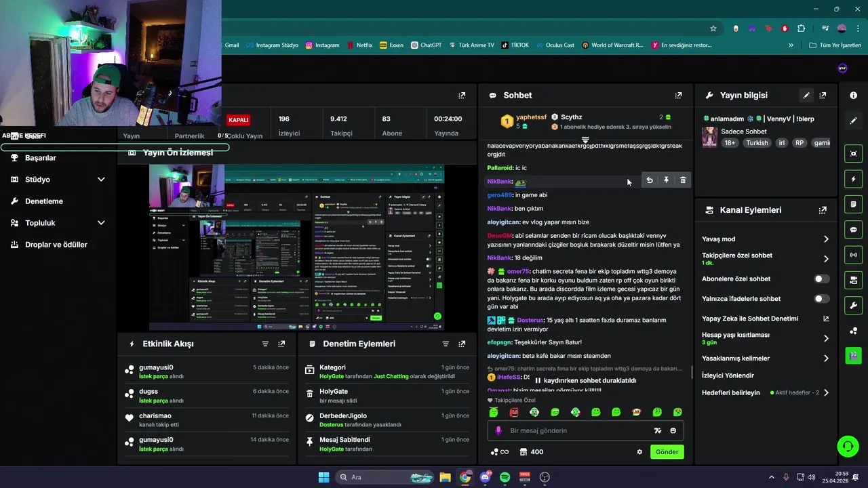Click the green Gönder button
The height and width of the screenshot is (488, 868).
[x=667, y=452]
